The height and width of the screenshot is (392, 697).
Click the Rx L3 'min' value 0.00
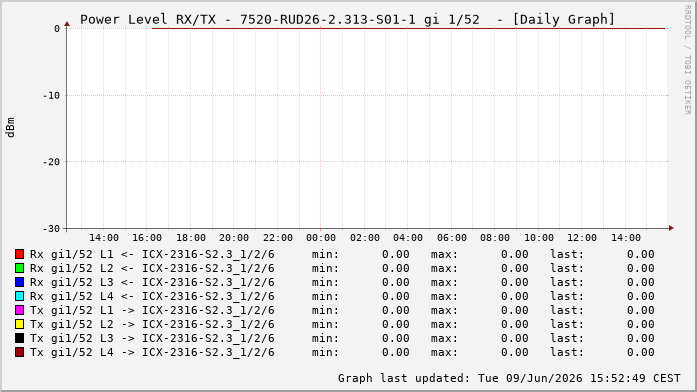tap(396, 282)
